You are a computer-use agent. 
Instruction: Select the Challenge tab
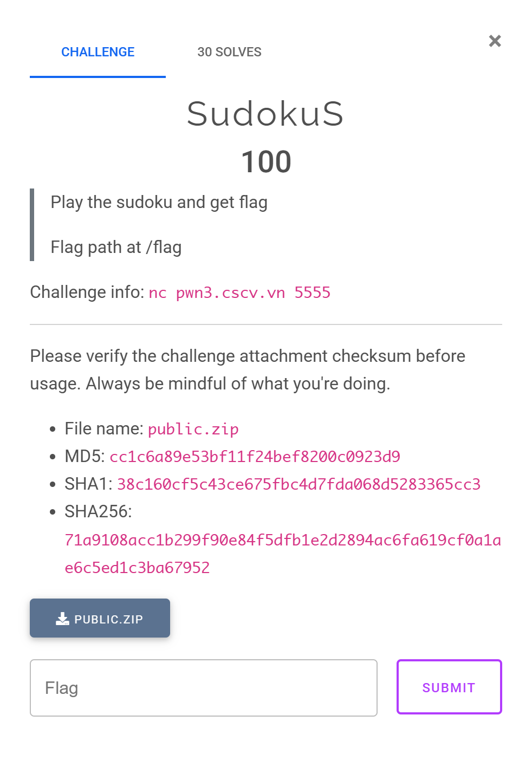pyautogui.click(x=98, y=52)
